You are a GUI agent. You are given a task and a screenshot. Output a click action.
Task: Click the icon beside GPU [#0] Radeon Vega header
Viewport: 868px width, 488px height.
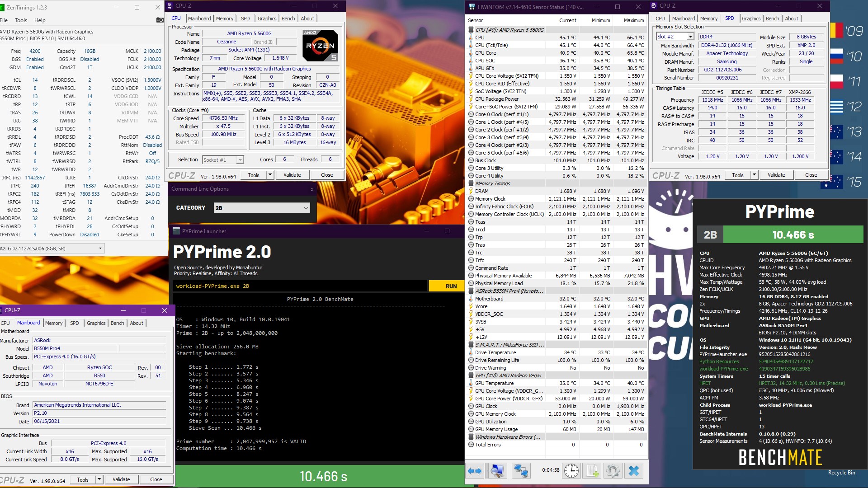[x=471, y=375]
